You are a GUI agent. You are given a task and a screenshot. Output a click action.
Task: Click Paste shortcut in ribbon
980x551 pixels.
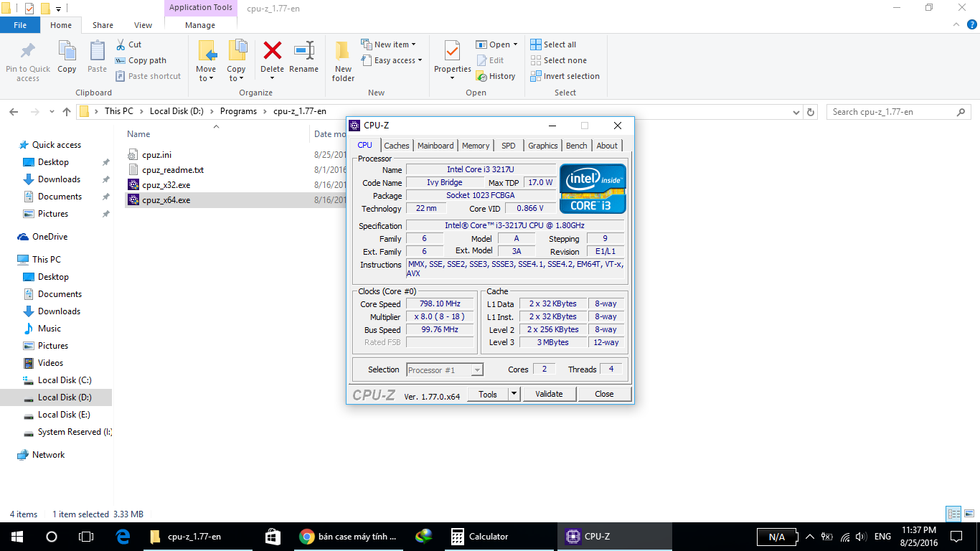pos(148,76)
